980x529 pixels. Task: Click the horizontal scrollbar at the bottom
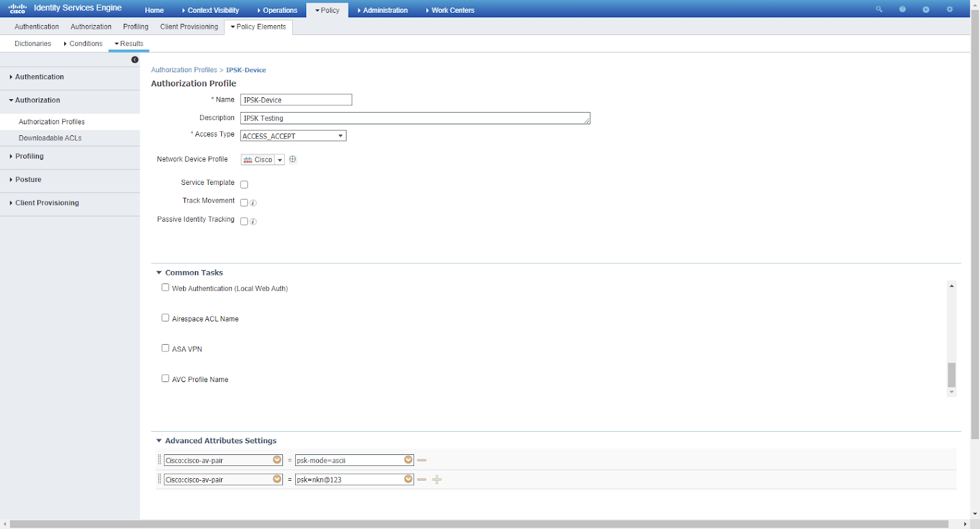(x=479, y=524)
